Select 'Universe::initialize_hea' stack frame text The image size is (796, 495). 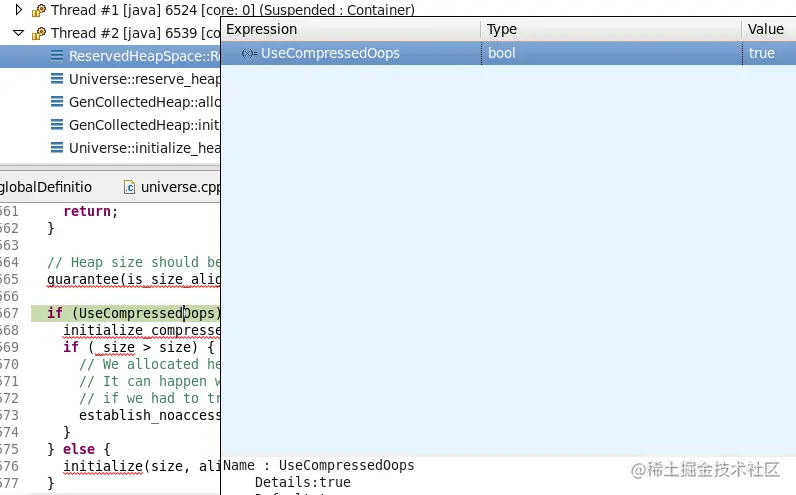coord(145,148)
